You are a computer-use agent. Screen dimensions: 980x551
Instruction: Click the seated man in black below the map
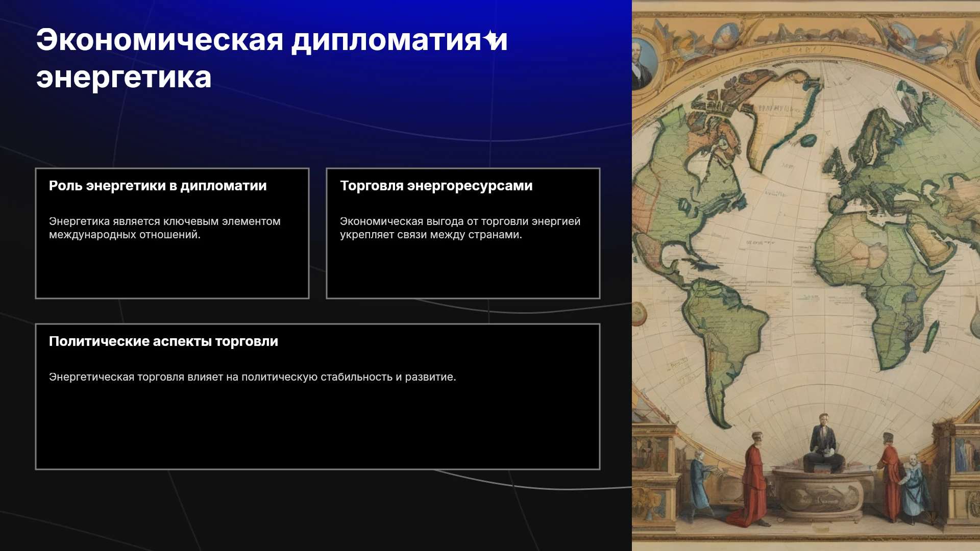pyautogui.click(x=823, y=443)
